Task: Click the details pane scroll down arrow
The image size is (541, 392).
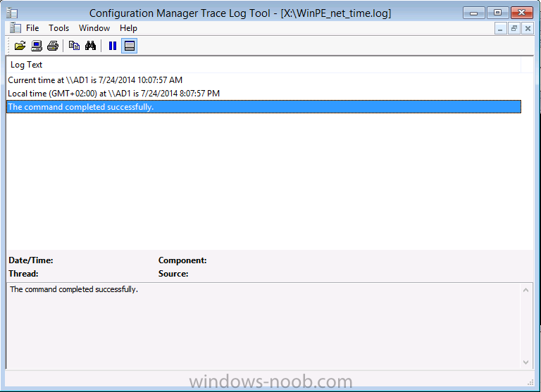Action: click(526, 362)
